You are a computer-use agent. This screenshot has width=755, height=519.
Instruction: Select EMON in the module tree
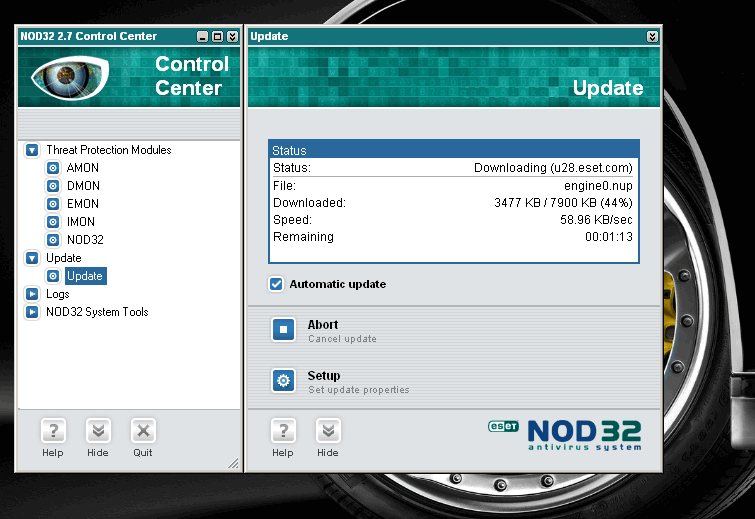point(83,204)
